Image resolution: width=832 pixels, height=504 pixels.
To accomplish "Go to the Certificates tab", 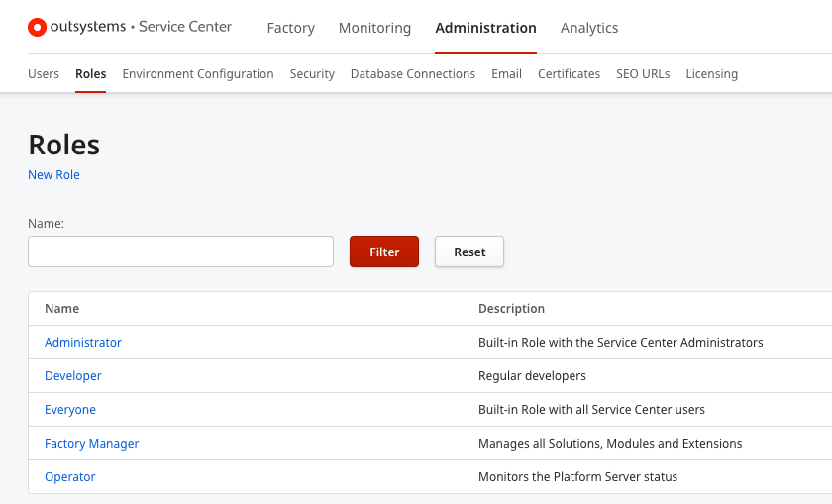I will point(569,74).
